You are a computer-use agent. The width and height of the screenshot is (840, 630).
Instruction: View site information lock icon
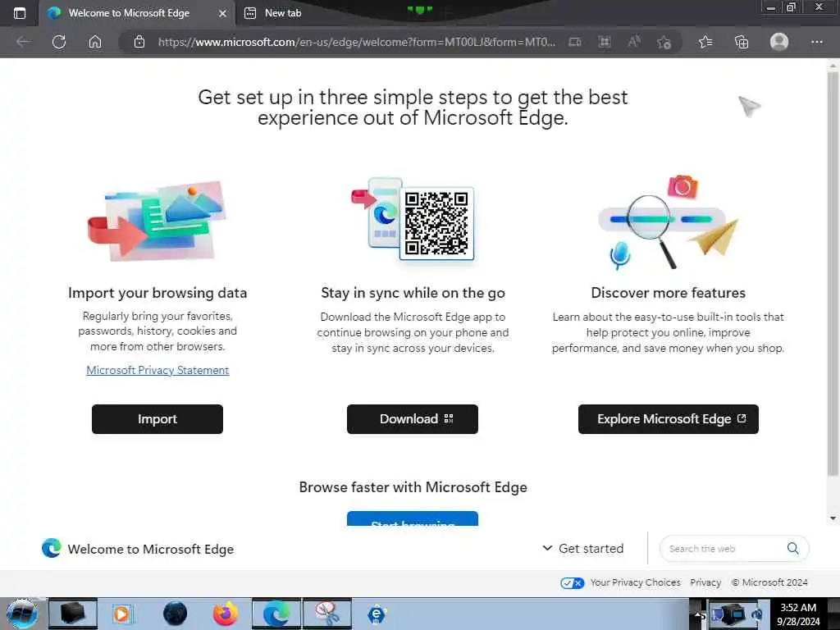click(x=139, y=42)
